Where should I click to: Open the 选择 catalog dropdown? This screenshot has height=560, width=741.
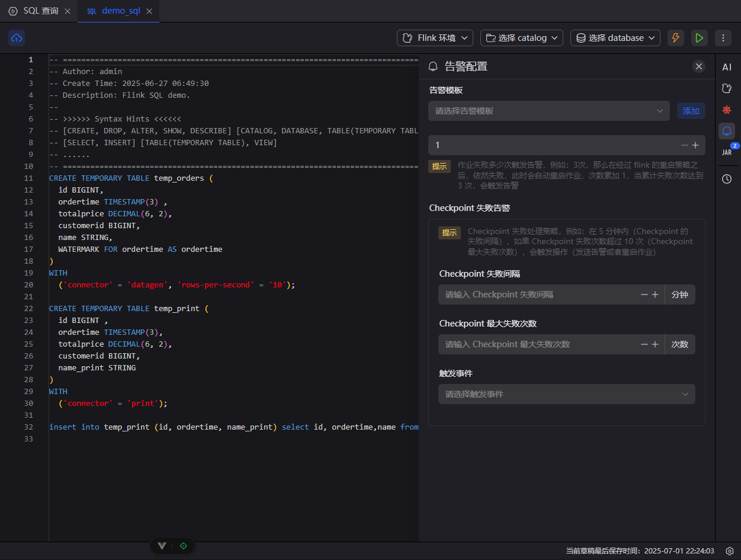click(x=522, y=38)
